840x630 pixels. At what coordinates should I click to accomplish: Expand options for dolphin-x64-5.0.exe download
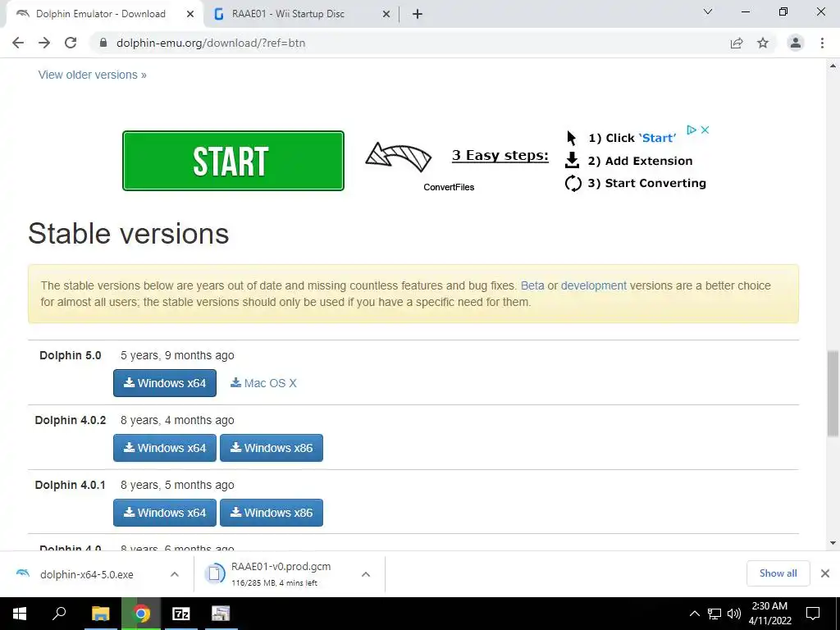pyautogui.click(x=175, y=574)
